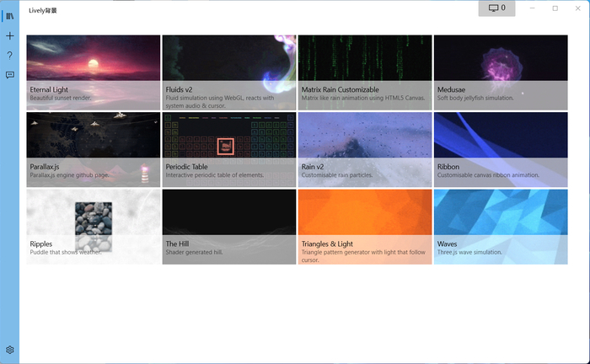Screen dimensions: 590x364
Task: Maximize the Lively window
Action: point(555,8)
